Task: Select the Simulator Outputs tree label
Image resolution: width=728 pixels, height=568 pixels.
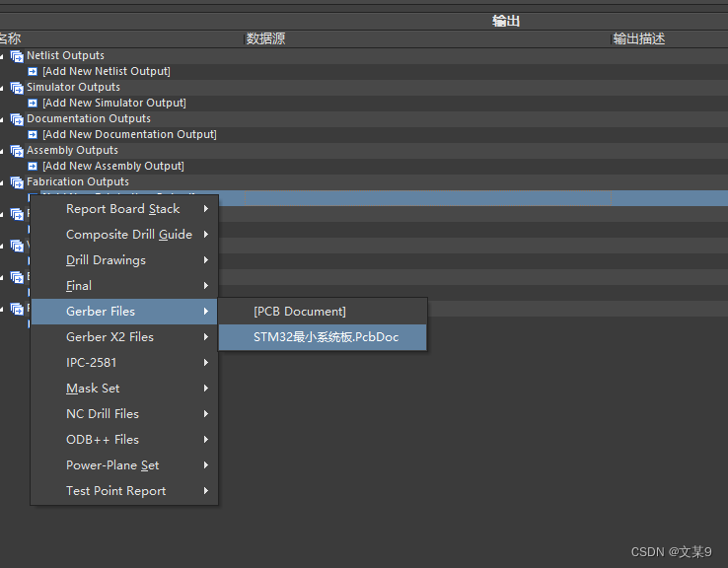Action: (x=73, y=87)
